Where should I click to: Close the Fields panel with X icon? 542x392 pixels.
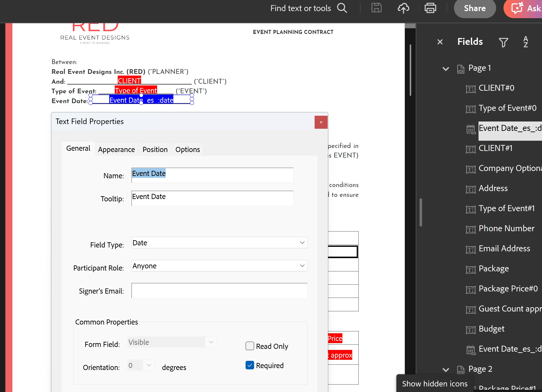(440, 42)
